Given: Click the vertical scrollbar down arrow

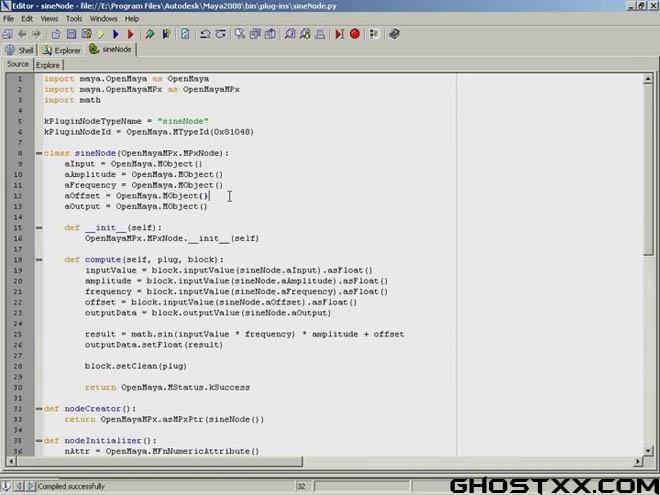Looking at the screenshot, I should (x=648, y=451).
